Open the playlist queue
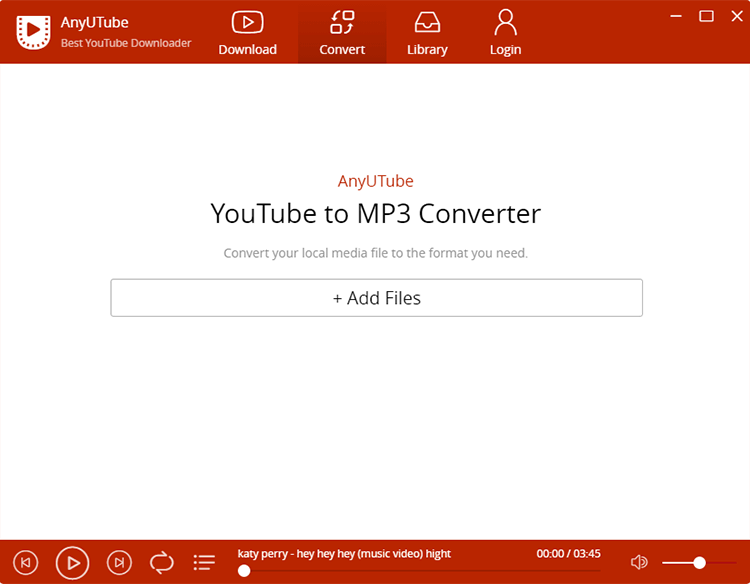 204,562
